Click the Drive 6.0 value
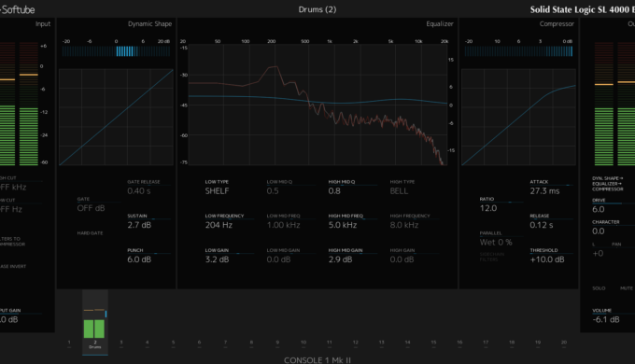635x364 pixels. (599, 209)
